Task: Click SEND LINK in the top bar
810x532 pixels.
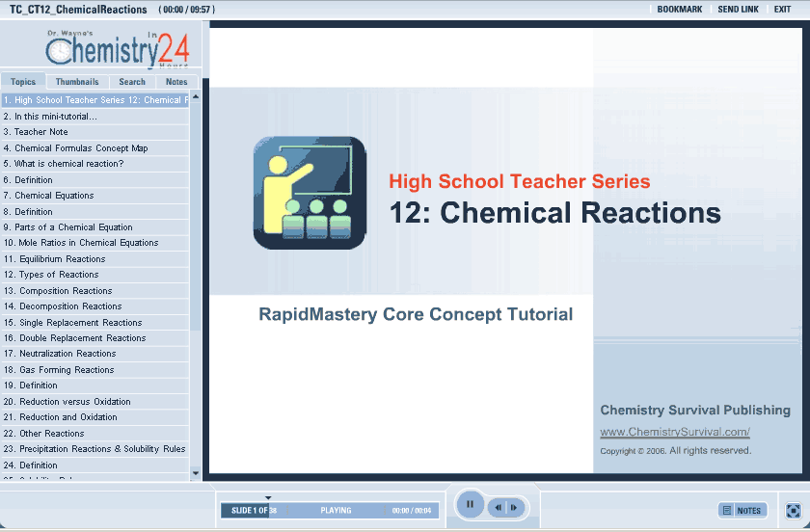Action: click(x=738, y=10)
